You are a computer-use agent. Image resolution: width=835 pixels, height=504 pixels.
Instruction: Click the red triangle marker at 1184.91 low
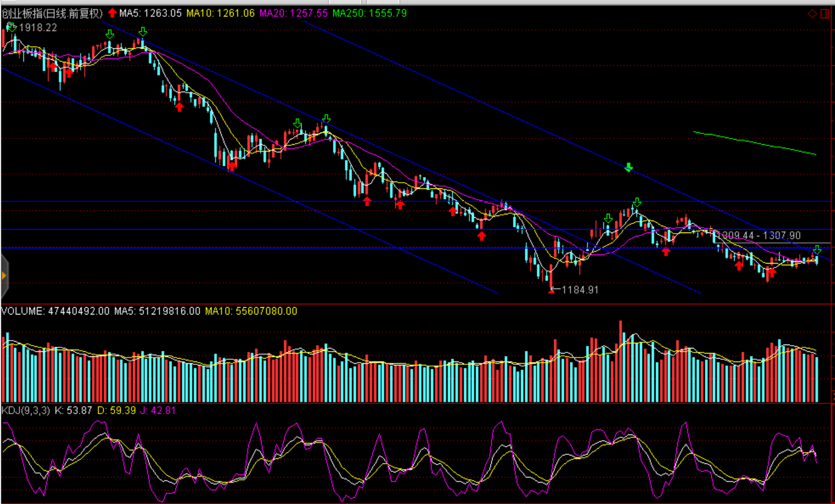coord(551,291)
